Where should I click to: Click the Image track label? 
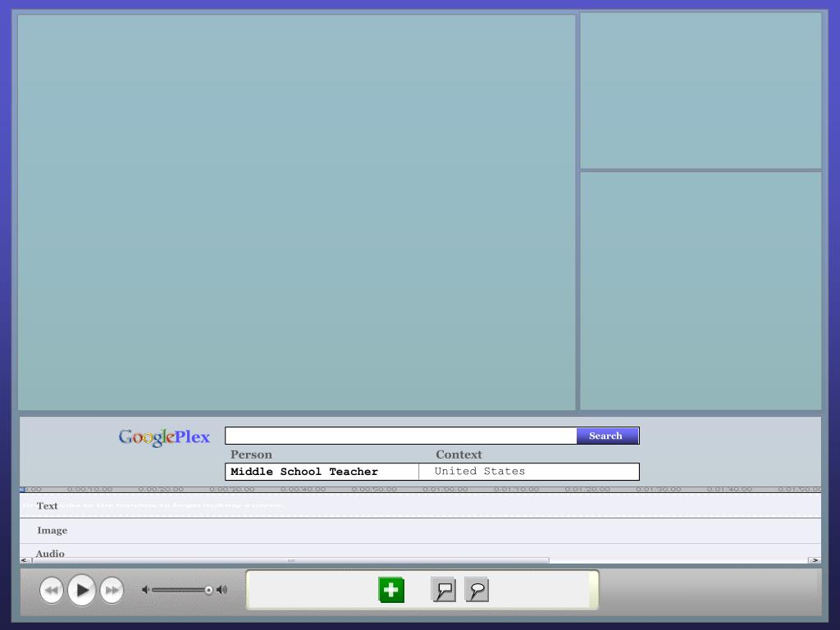coord(52,531)
